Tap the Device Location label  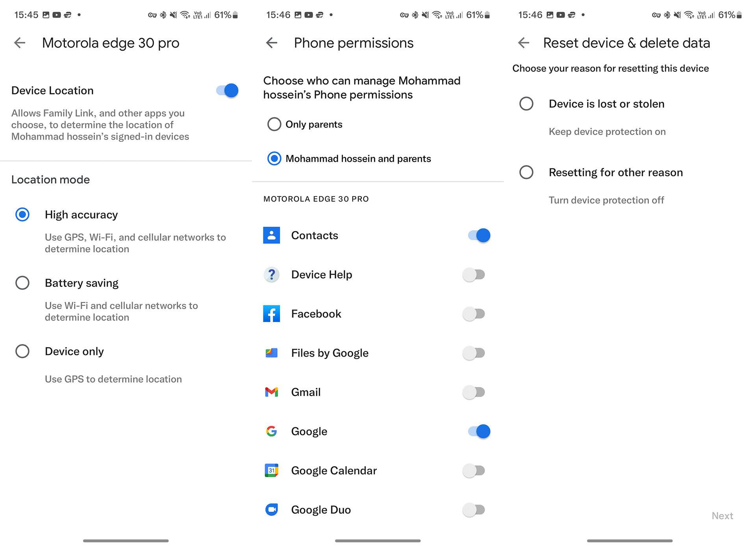52,91
